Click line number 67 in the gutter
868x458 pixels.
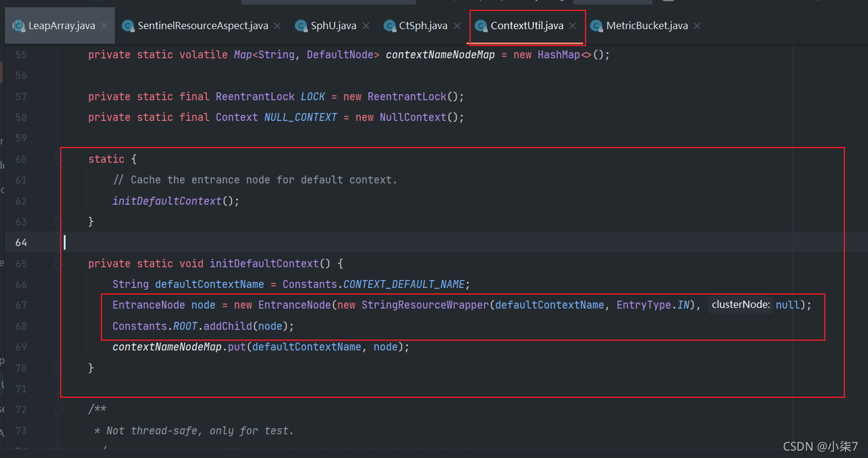21,305
